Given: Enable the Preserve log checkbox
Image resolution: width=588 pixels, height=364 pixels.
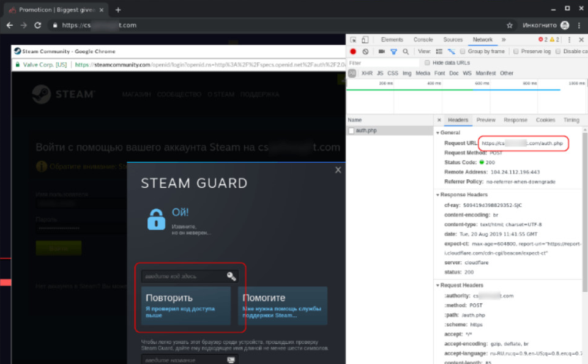Looking at the screenshot, I should pos(516,51).
